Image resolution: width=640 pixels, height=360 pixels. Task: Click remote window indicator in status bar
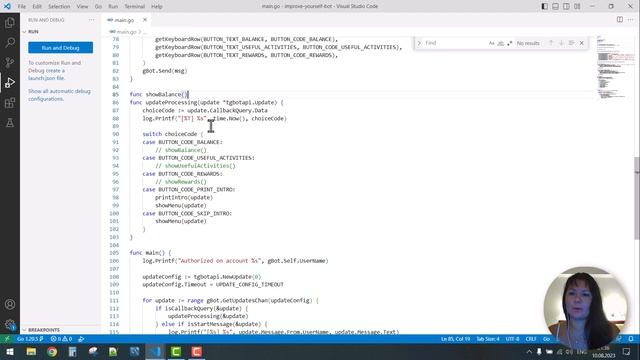pos(7,339)
